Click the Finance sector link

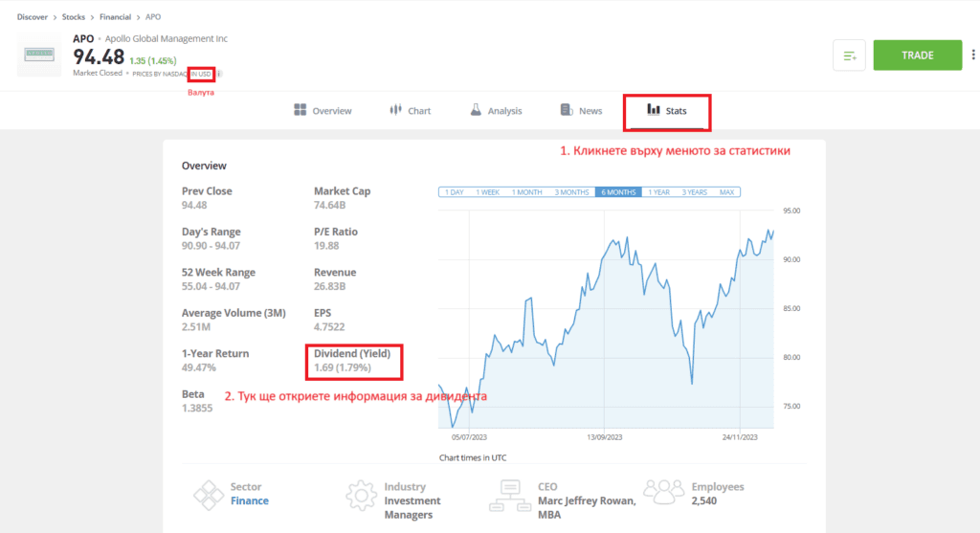pos(250,500)
